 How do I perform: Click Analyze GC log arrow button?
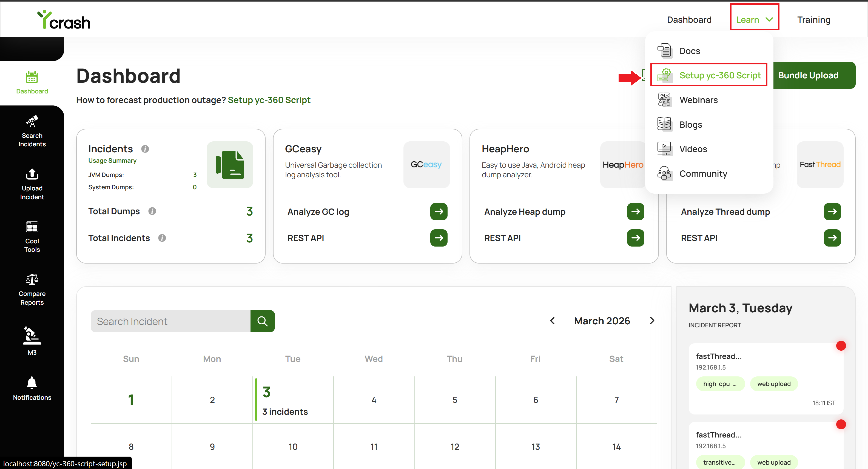tap(439, 211)
